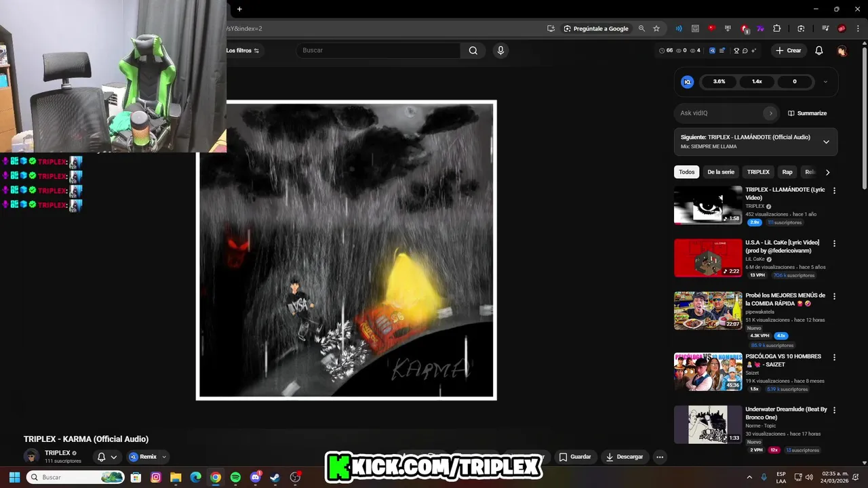Show hidden system tray icons
868x488 pixels.
[x=749, y=477]
